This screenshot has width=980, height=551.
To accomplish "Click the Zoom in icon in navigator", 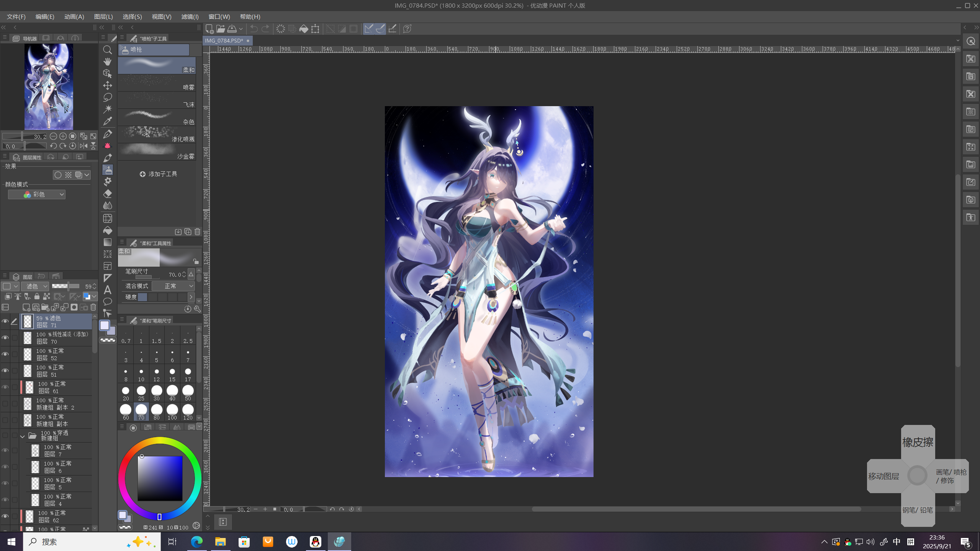I will [x=63, y=136].
